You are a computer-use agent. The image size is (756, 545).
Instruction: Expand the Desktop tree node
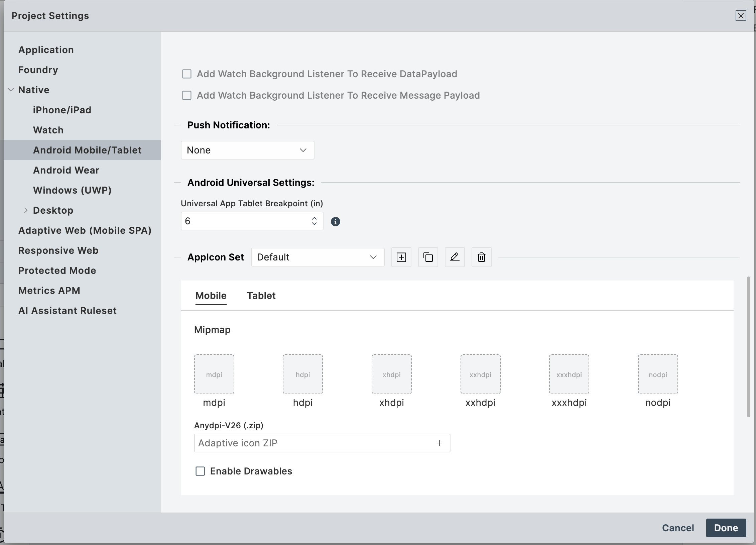[26, 210]
